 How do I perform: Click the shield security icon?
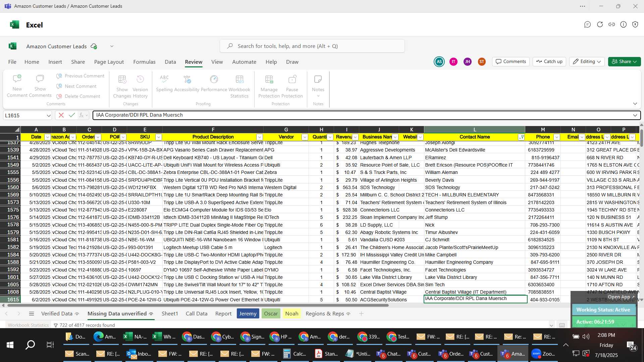(x=635, y=24)
